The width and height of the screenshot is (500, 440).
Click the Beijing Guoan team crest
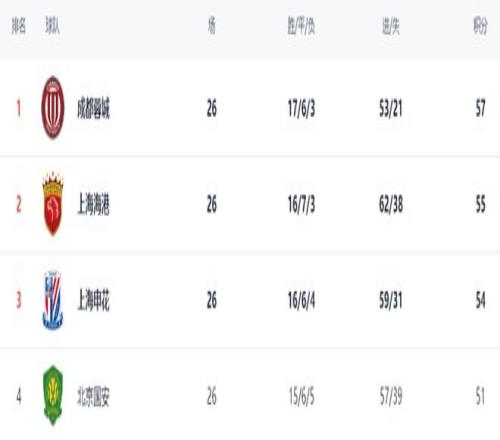(x=53, y=396)
